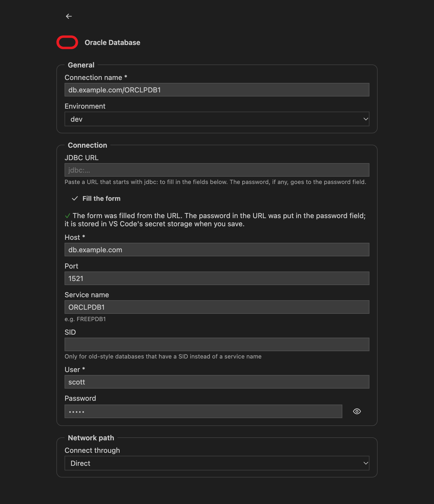Click the 'Connection name *' label
This screenshot has height=504, width=434.
pyautogui.click(x=96, y=77)
